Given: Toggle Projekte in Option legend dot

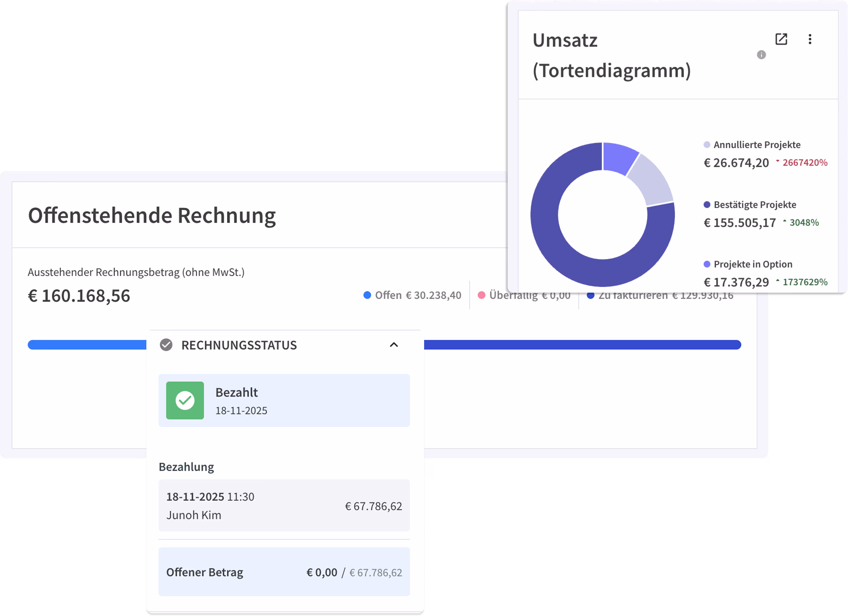Looking at the screenshot, I should [x=707, y=264].
